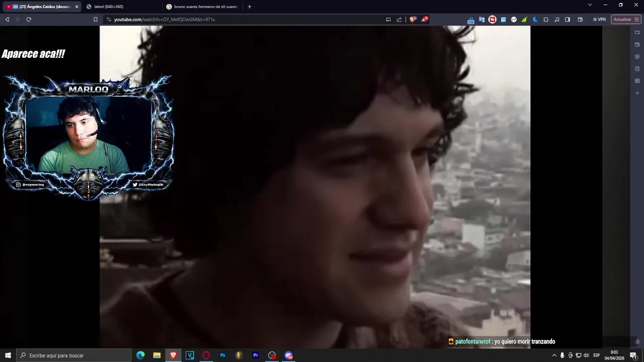
Task: Open the Vegas Pro taskbar icon
Action: coord(190,355)
